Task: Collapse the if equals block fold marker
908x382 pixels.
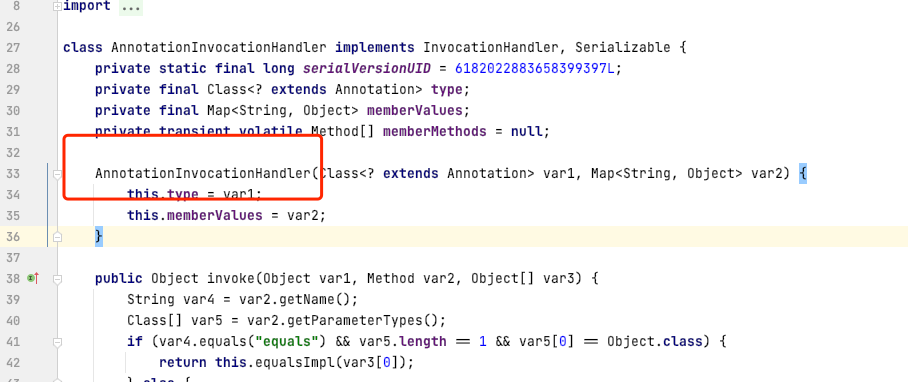Action: coord(57,342)
